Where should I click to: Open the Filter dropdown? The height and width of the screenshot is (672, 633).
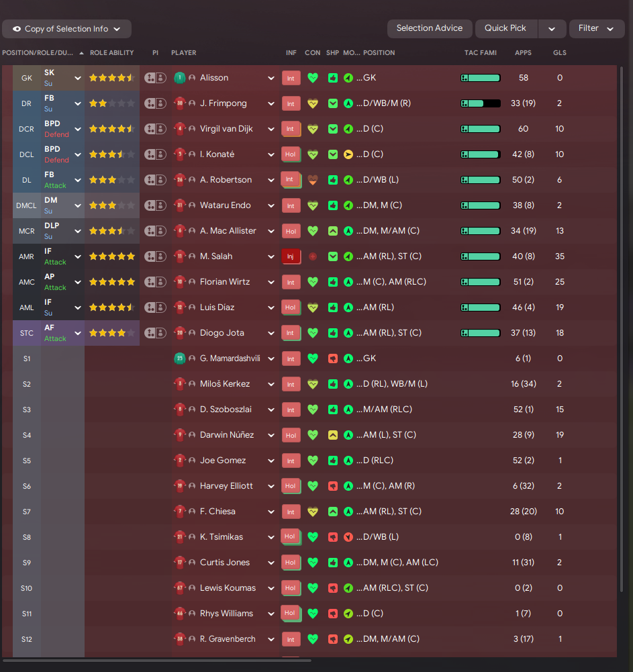(597, 29)
